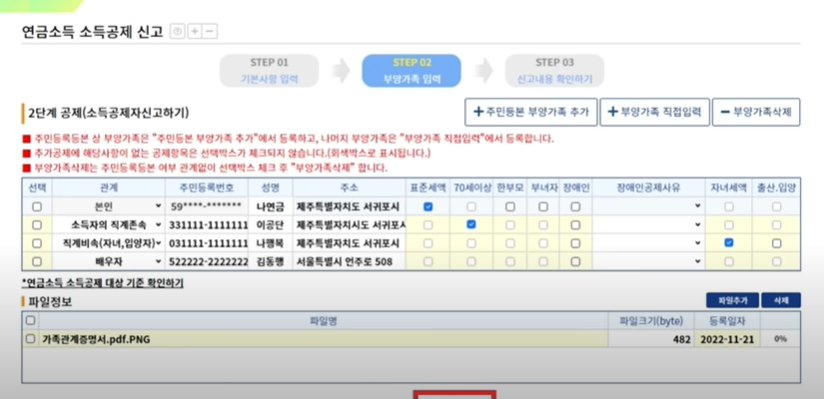Click the 파일추가 button
824x399 pixels.
click(x=732, y=300)
